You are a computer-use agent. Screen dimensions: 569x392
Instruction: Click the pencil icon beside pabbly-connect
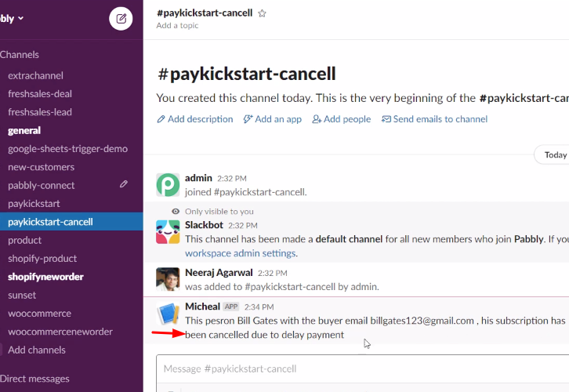coord(124,184)
